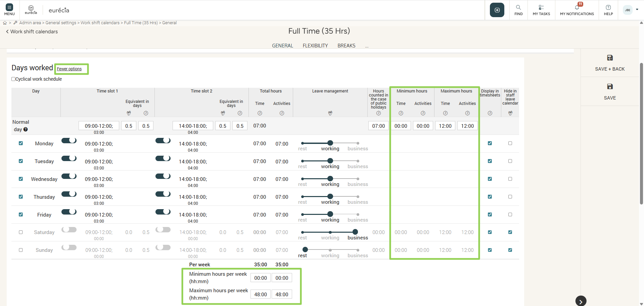This screenshot has height=306, width=644.
Task: Expand the side panel with bottom arrow button
Action: pyautogui.click(x=581, y=301)
